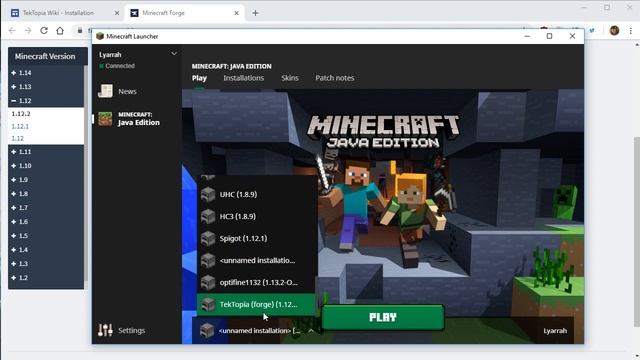The width and height of the screenshot is (640, 360).
Task: Expand the 1.7 version group on Forge page
Action: (x=14, y=208)
